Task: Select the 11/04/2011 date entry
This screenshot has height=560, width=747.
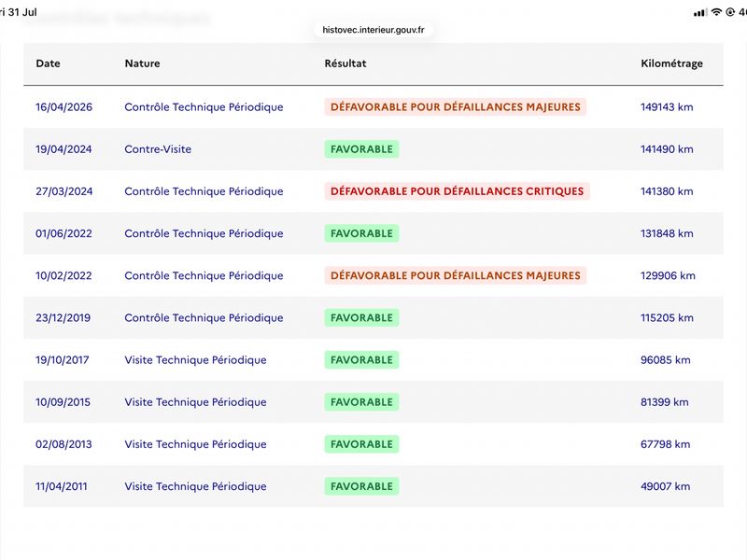Action: [x=61, y=486]
